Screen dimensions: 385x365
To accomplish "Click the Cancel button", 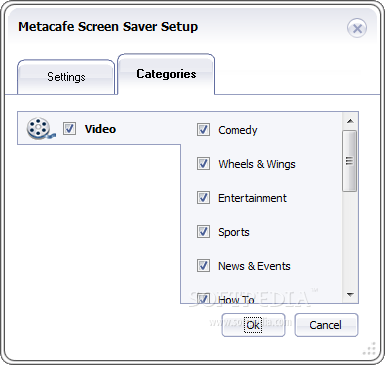I will tap(326, 325).
